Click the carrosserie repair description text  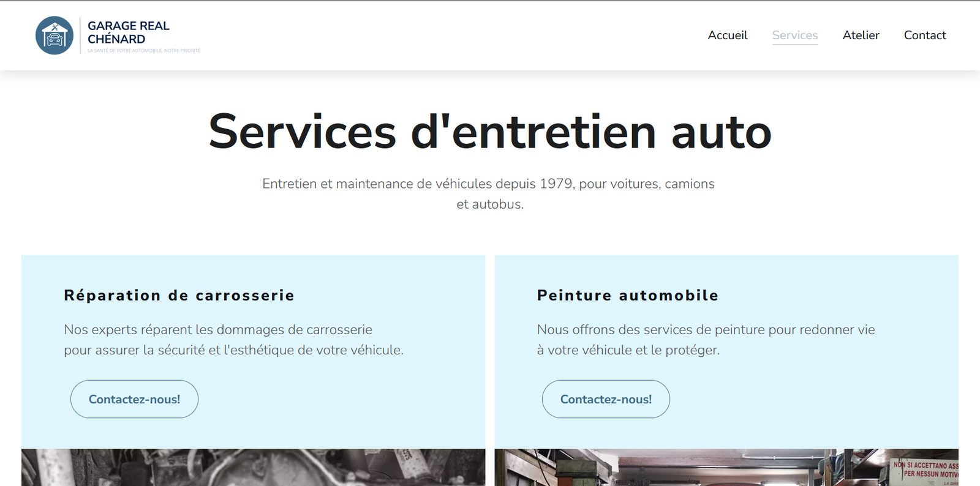click(x=233, y=340)
